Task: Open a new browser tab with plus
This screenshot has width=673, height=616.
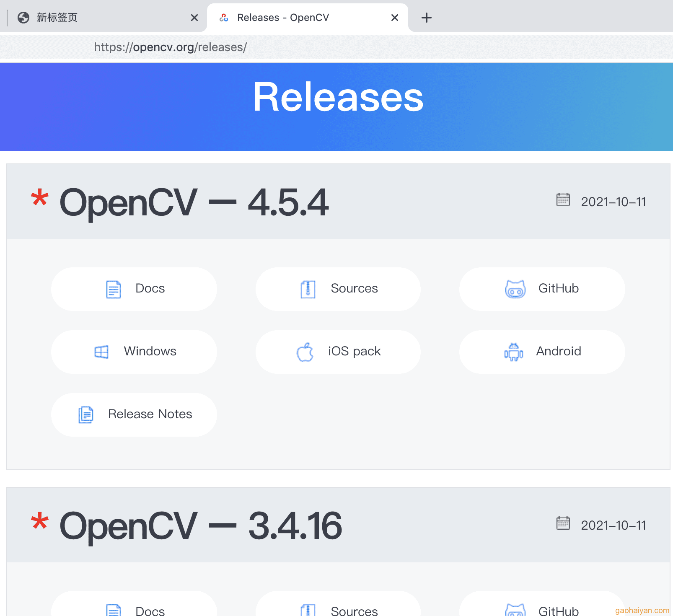Action: click(426, 18)
